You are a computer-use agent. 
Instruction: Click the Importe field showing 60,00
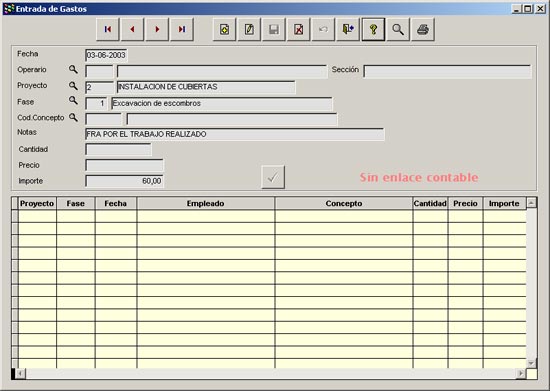tap(124, 181)
